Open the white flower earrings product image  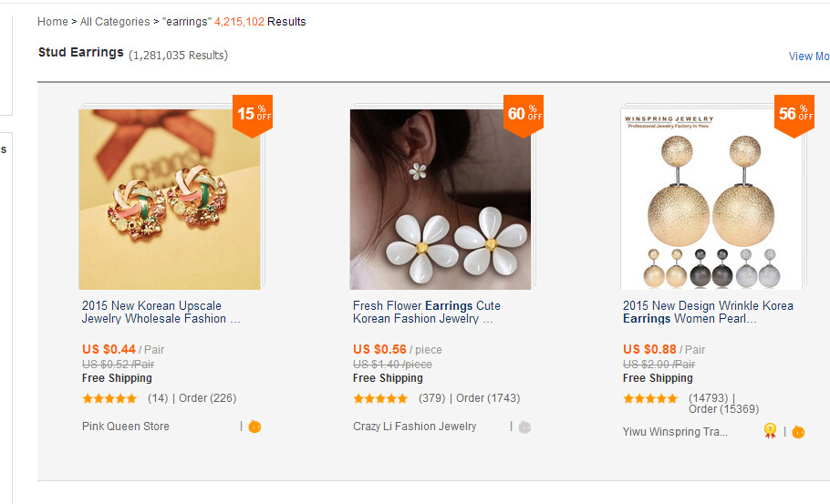tap(441, 199)
